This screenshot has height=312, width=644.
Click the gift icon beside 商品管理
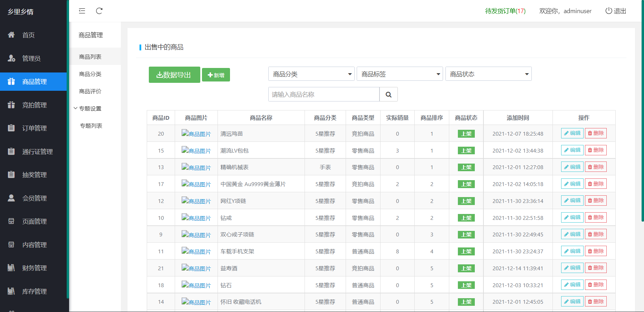tap(11, 81)
